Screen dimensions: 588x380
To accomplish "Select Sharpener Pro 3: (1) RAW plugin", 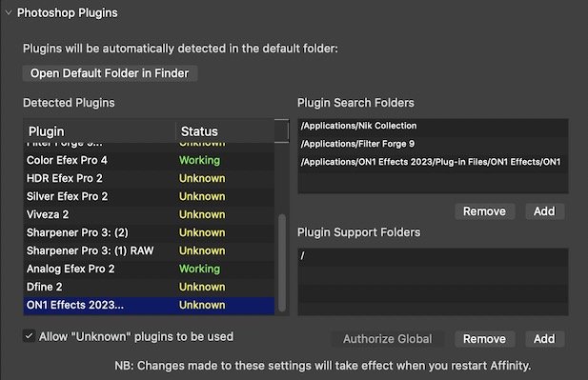I will pos(149,250).
